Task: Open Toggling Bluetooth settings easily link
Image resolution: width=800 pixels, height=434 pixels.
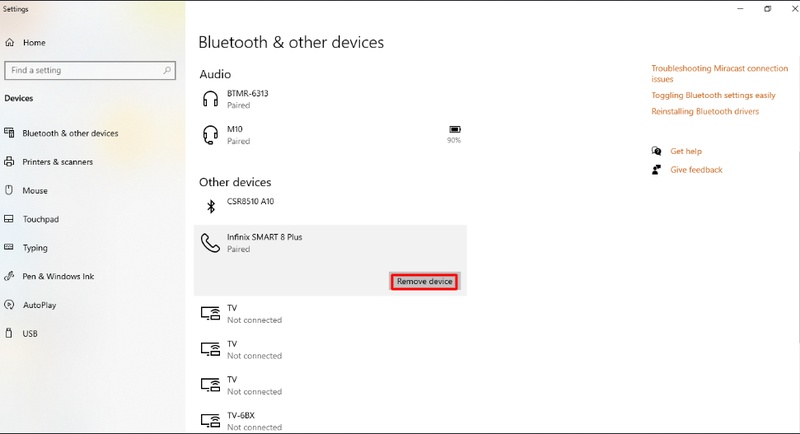Action: [713, 95]
